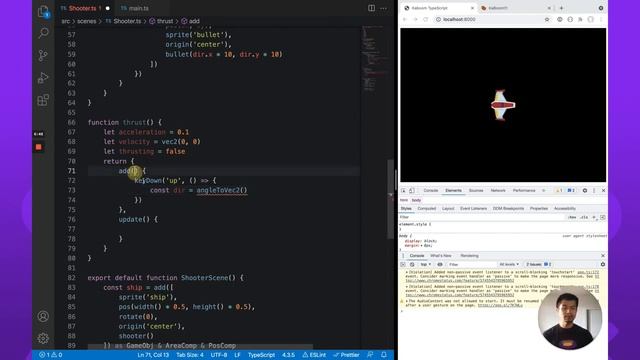Expand the second violation console message
This screenshot has width=640, height=360.
coord(407,287)
